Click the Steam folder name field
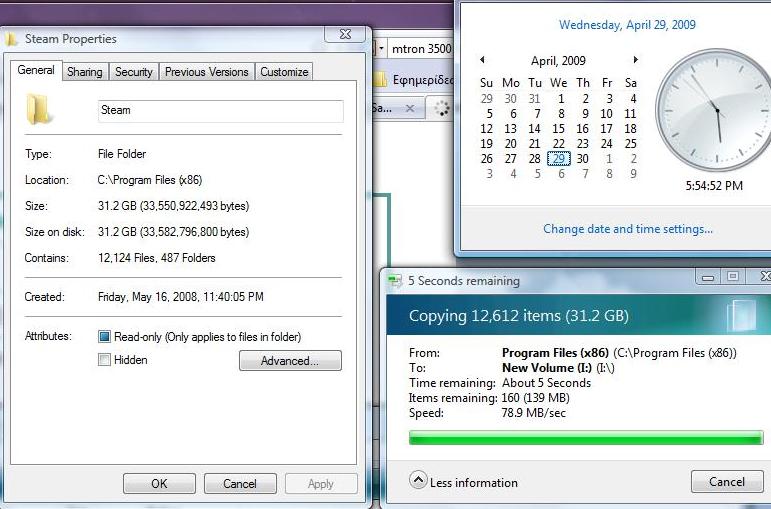The height and width of the screenshot is (509, 771). tap(221, 111)
